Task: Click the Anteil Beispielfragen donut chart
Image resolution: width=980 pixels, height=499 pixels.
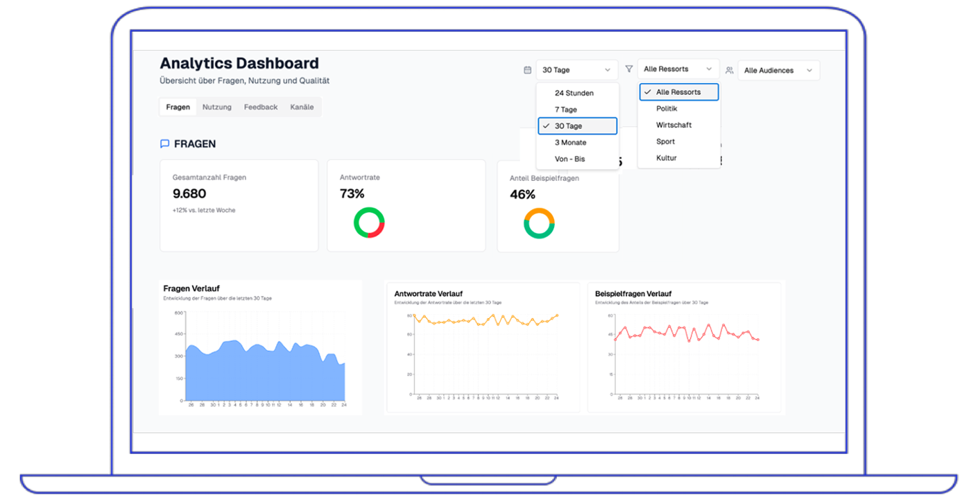Action: [x=539, y=223]
